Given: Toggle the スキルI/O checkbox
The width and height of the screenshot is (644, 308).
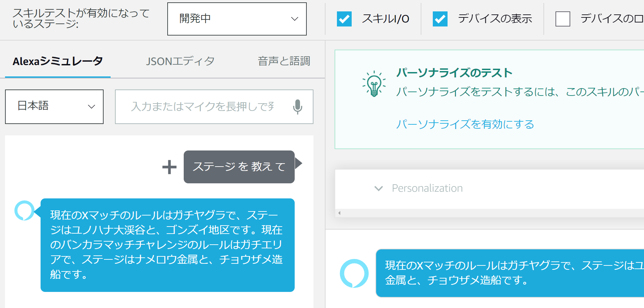Looking at the screenshot, I should tap(344, 19).
